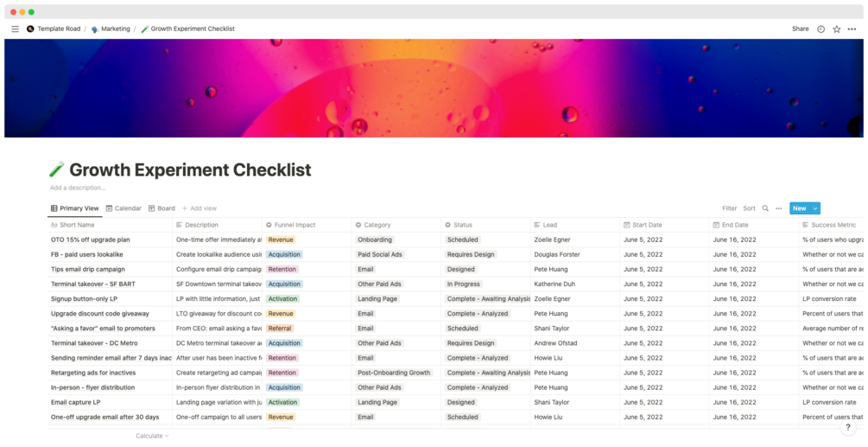Viewport: 868px width, 447px height.
Task: Open the sidebar hamburger menu
Action: 15,29
